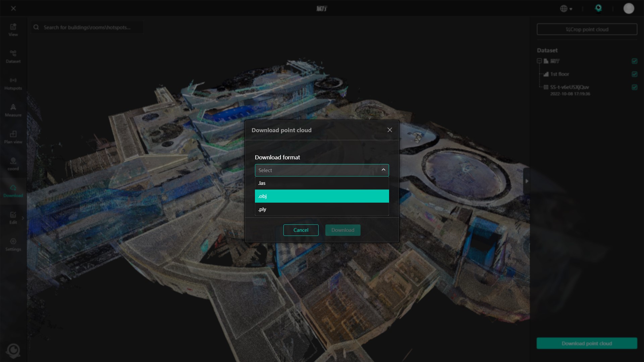Choose the .las format option
This screenshot has width=644, height=362.
coord(322,183)
